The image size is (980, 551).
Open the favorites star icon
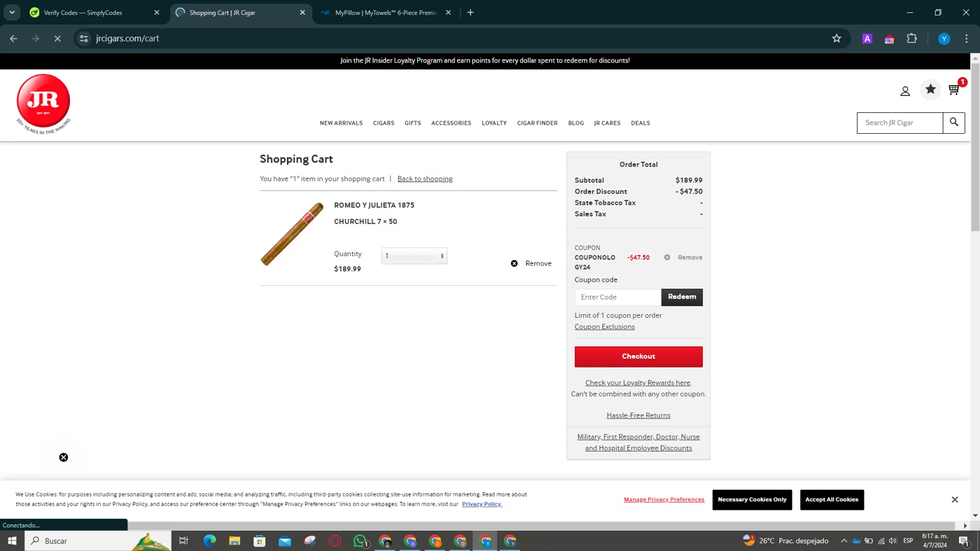tap(930, 89)
